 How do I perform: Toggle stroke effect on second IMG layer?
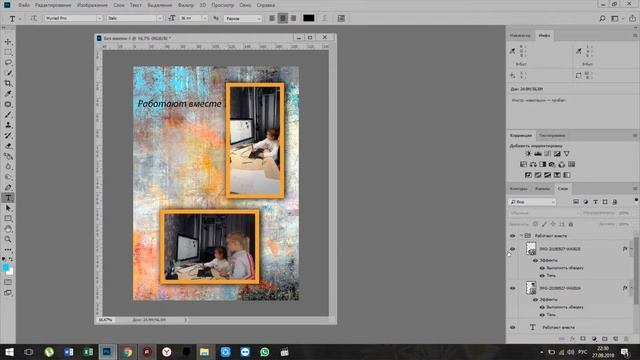(x=542, y=307)
